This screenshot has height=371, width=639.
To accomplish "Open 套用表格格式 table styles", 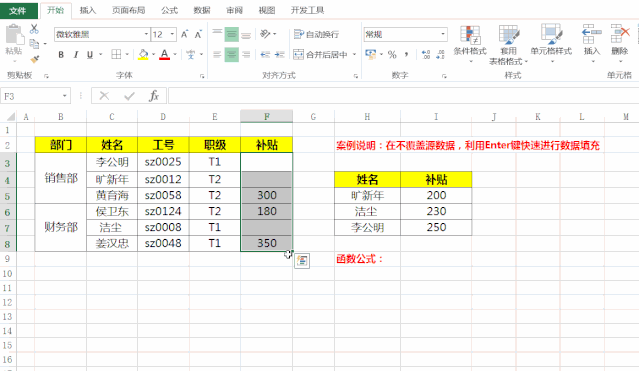I will (x=508, y=45).
